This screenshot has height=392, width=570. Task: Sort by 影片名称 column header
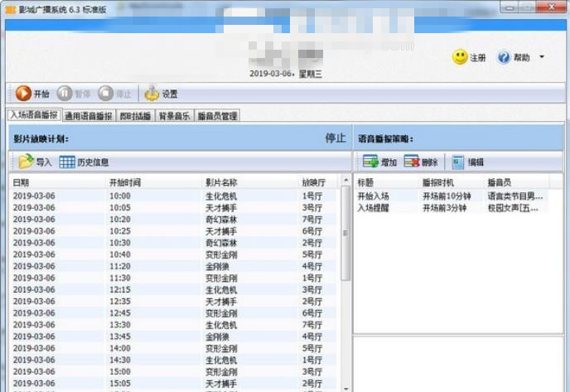point(250,182)
